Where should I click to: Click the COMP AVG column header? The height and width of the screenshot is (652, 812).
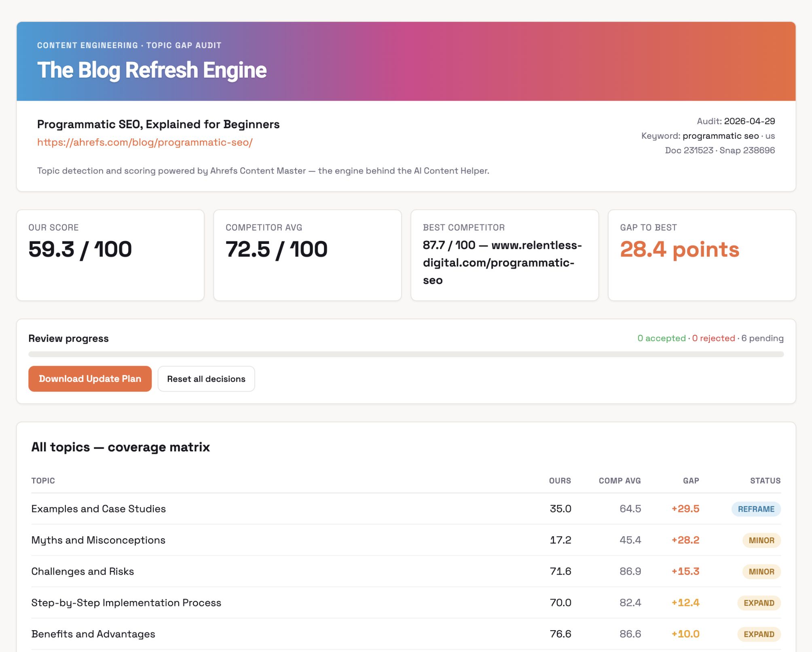pos(620,481)
